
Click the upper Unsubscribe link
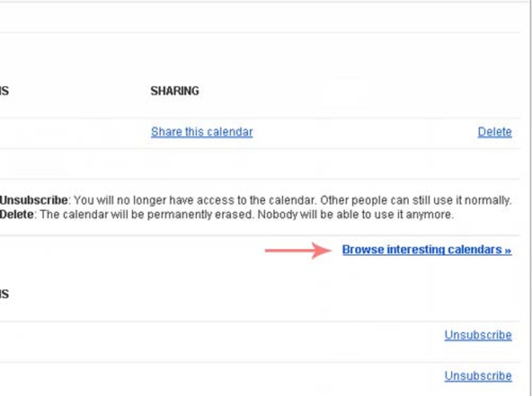pyautogui.click(x=478, y=335)
